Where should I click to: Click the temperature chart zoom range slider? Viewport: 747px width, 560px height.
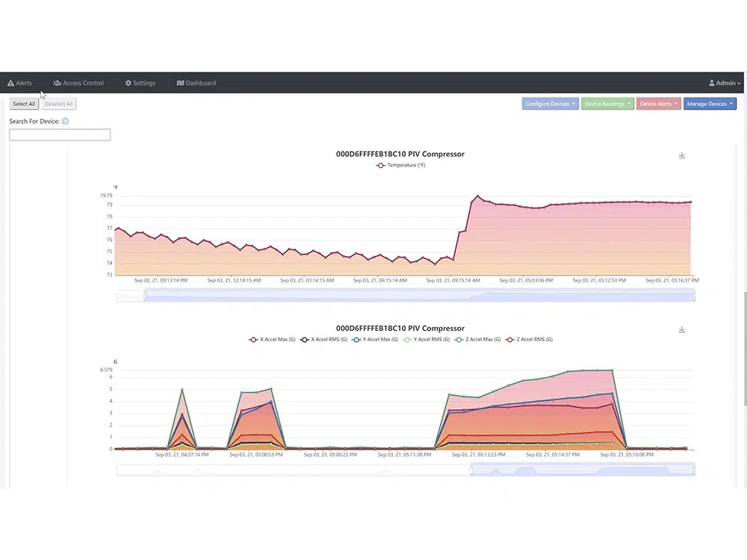406,296
